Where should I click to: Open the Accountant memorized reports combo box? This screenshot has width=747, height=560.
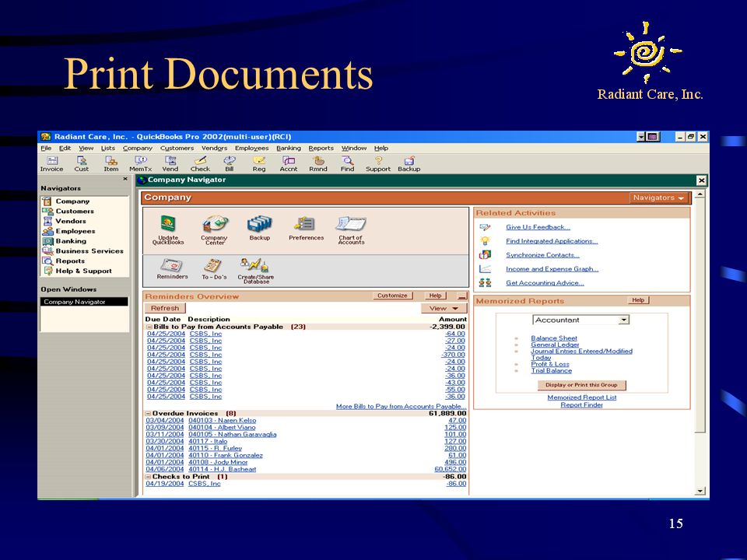click(x=580, y=320)
